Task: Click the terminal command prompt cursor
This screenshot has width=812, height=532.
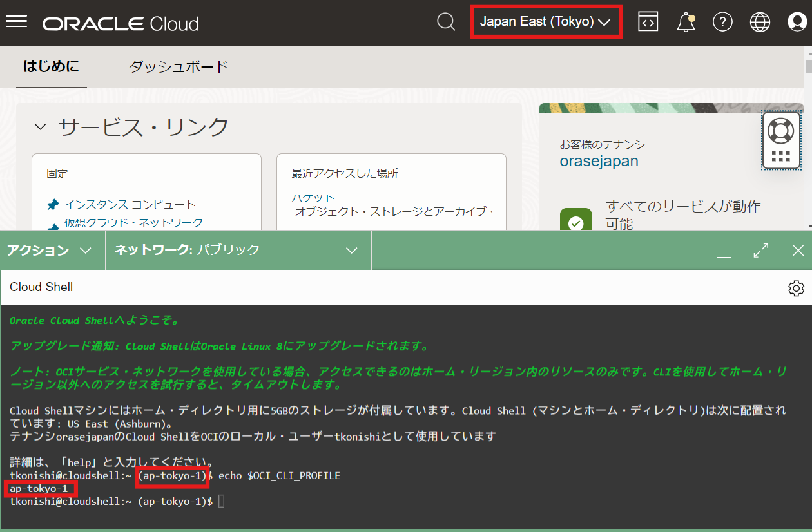Action: tap(222, 501)
